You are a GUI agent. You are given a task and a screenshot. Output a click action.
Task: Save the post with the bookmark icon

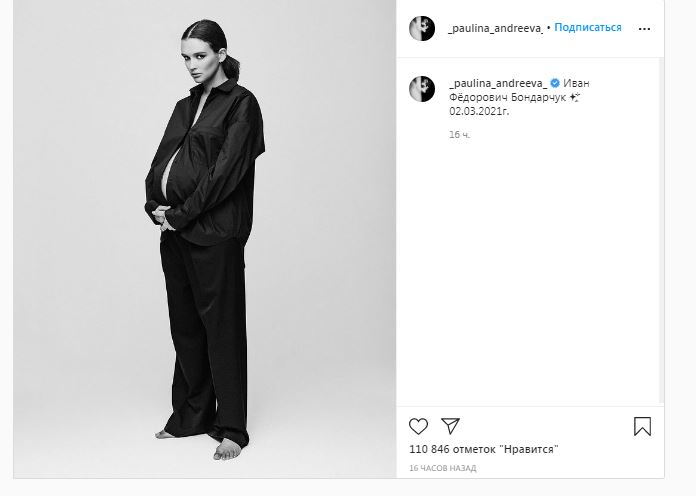[x=642, y=426]
